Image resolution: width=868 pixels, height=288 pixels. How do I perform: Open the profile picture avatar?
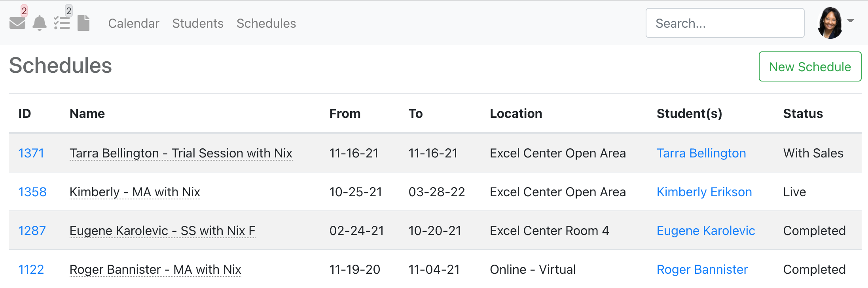pyautogui.click(x=830, y=23)
